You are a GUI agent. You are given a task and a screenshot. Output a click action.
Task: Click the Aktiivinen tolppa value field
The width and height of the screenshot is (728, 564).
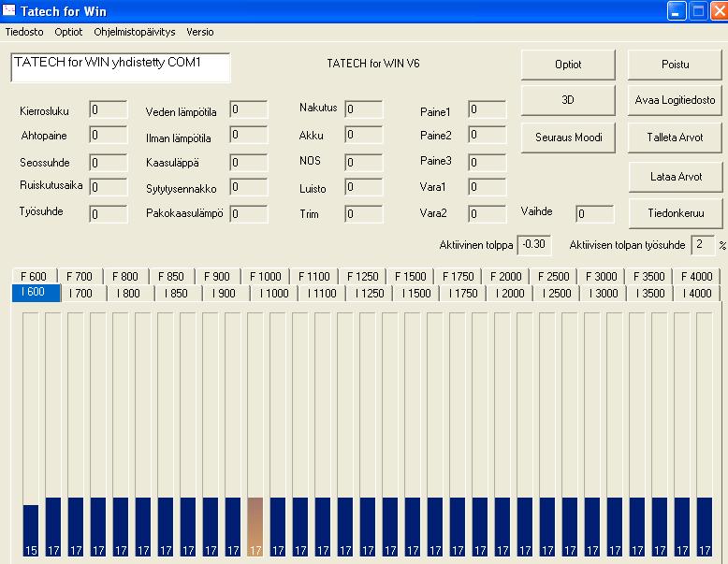(534, 245)
